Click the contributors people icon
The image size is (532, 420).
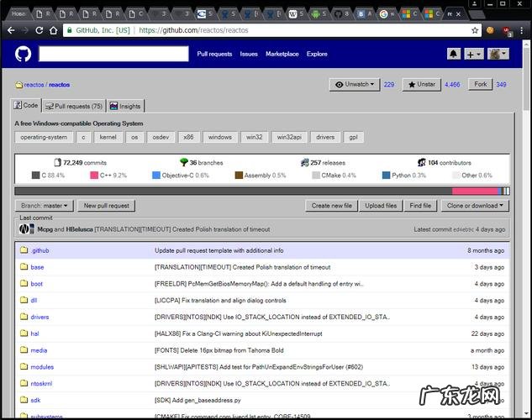(421, 162)
